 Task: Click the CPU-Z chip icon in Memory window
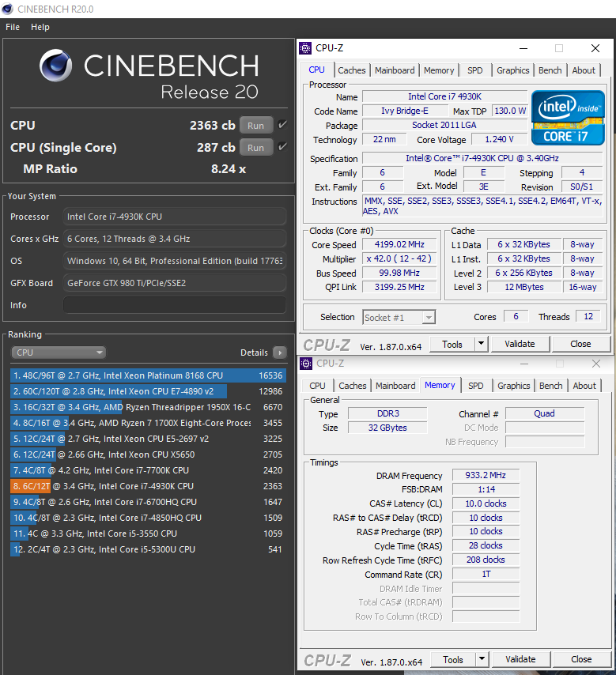306,364
